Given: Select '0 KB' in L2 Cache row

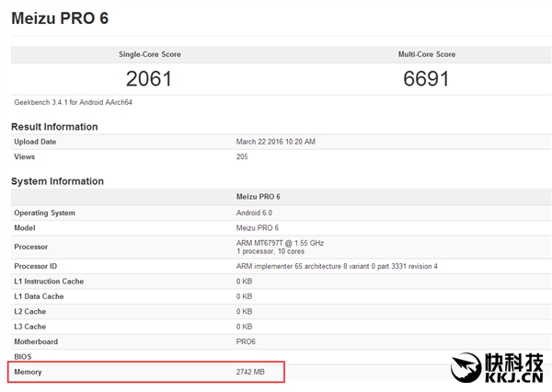Looking at the screenshot, I should click(x=245, y=312).
